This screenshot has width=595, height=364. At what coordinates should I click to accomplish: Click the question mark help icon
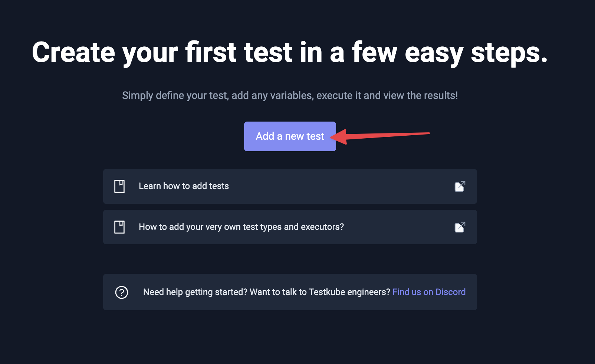(122, 292)
